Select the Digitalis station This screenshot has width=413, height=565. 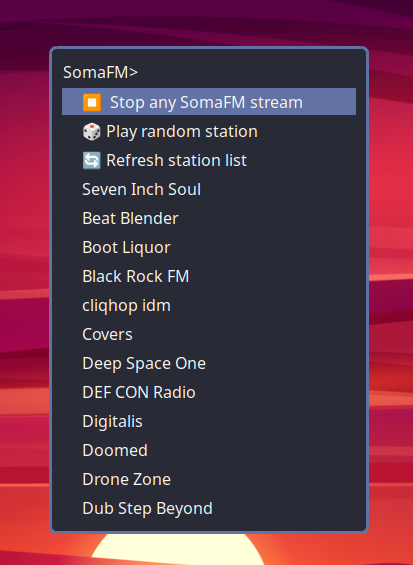point(209,421)
